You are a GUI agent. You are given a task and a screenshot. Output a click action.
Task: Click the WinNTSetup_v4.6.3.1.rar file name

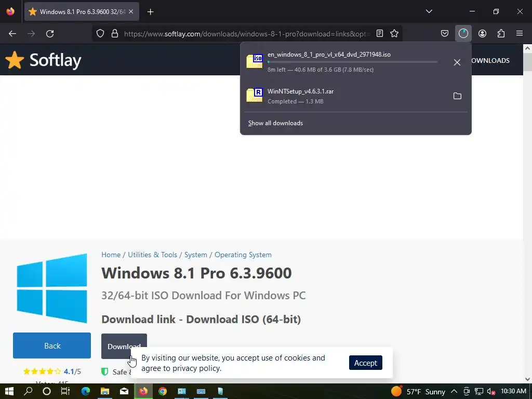(x=300, y=91)
